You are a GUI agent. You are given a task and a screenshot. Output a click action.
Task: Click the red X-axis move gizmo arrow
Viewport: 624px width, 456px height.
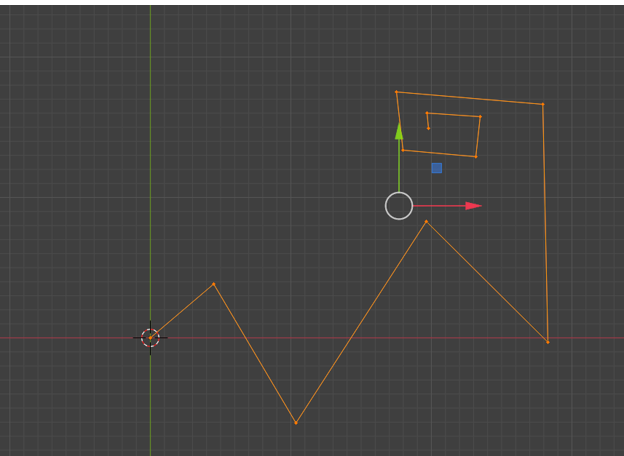point(473,206)
